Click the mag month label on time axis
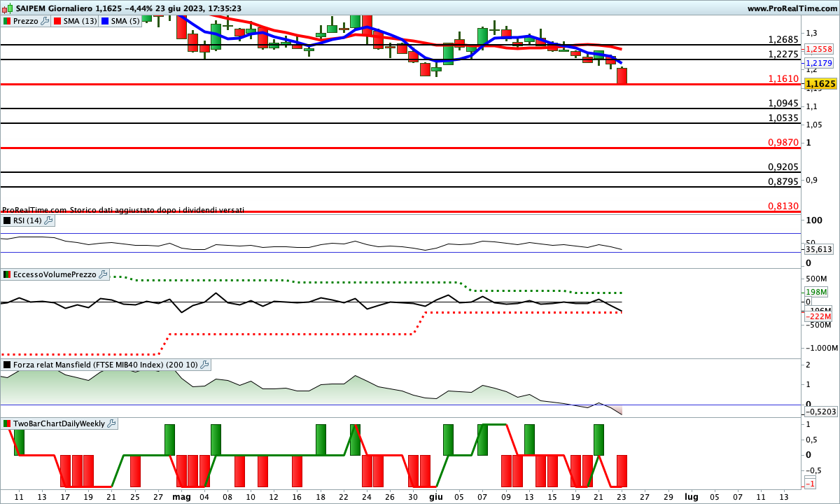This screenshot has width=840, height=504. pyautogui.click(x=181, y=496)
